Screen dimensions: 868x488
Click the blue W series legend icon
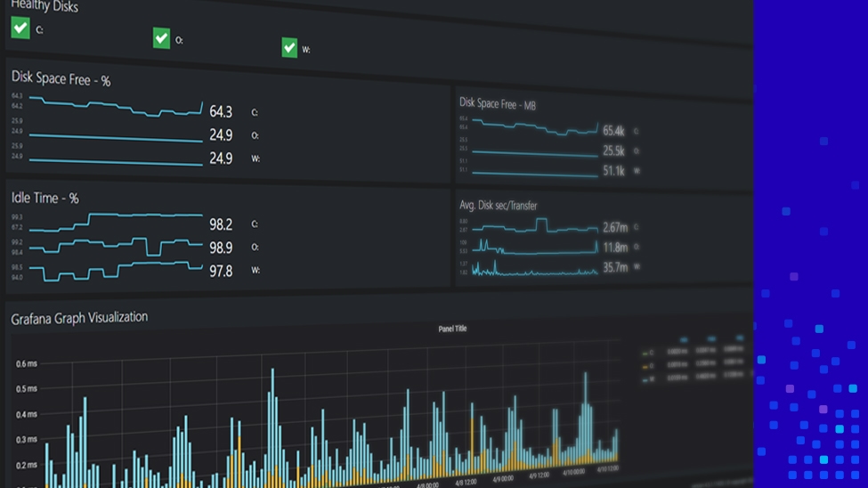coord(645,379)
